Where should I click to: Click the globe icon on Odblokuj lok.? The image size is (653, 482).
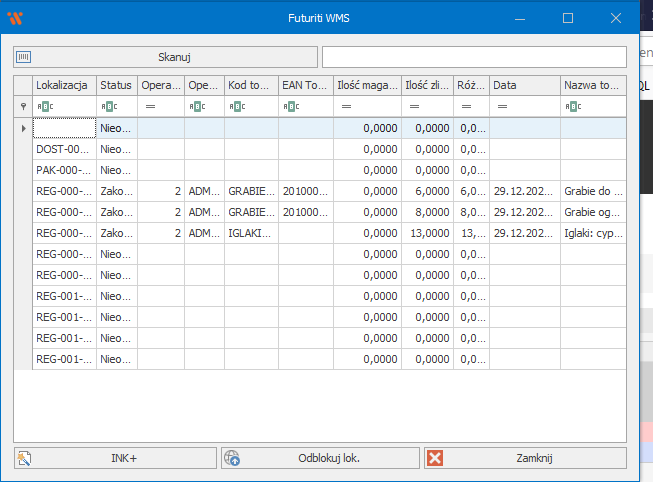(x=232, y=458)
